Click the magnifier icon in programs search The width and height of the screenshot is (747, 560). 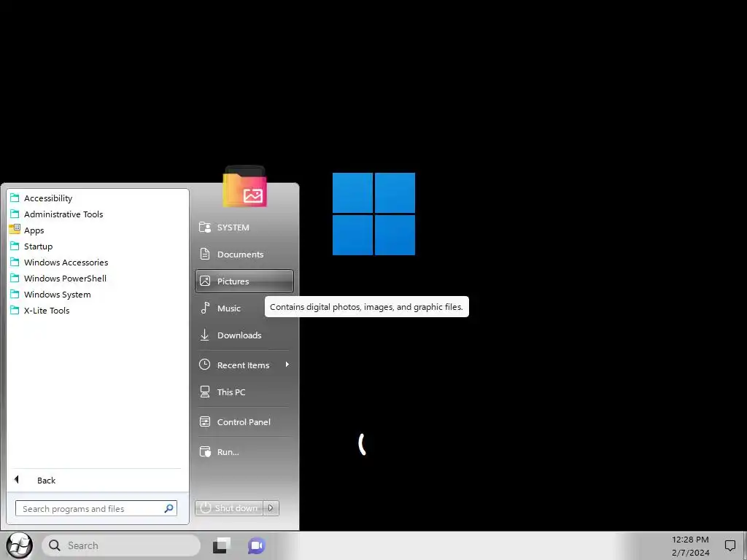pyautogui.click(x=169, y=508)
